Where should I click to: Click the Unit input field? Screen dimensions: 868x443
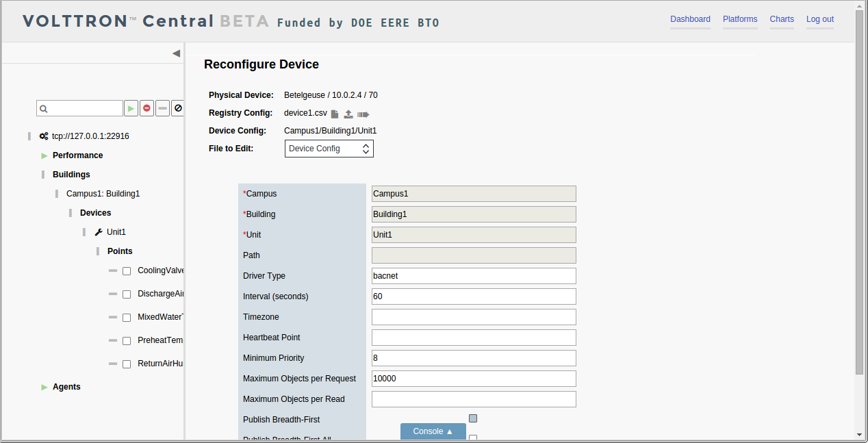[x=474, y=235]
